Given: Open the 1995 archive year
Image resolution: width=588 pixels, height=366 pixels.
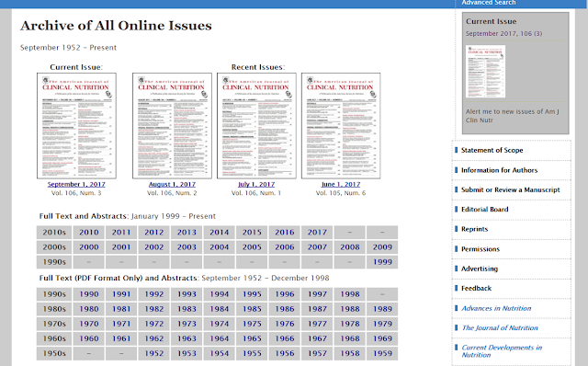Looking at the screenshot, I should 252,294.
